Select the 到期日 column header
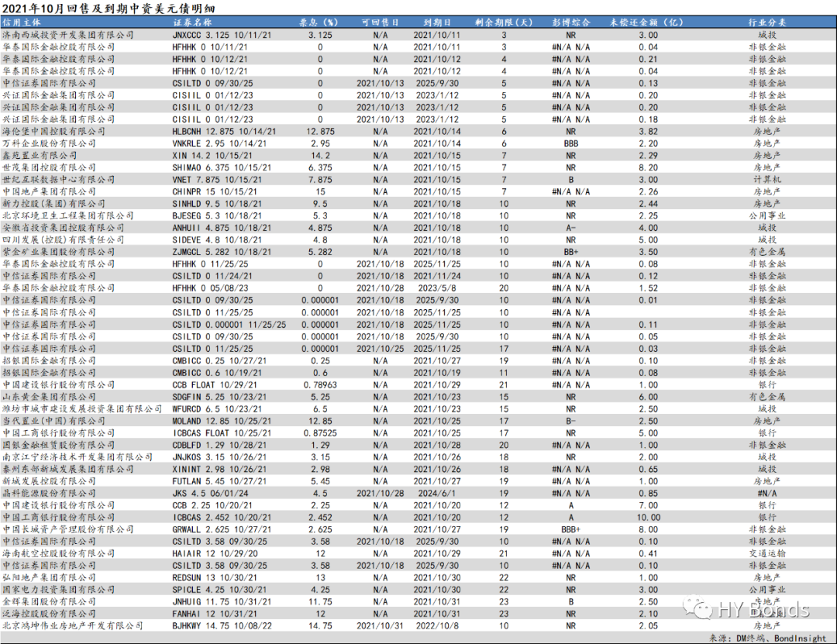The image size is (837, 644). coord(437,22)
